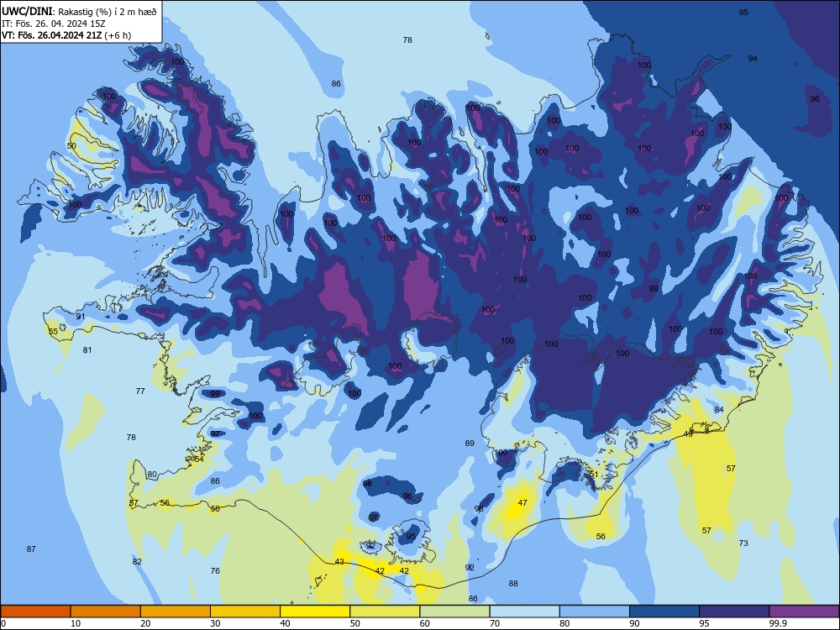Click the map value 81
This screenshot has width=840, height=630.
(87, 349)
